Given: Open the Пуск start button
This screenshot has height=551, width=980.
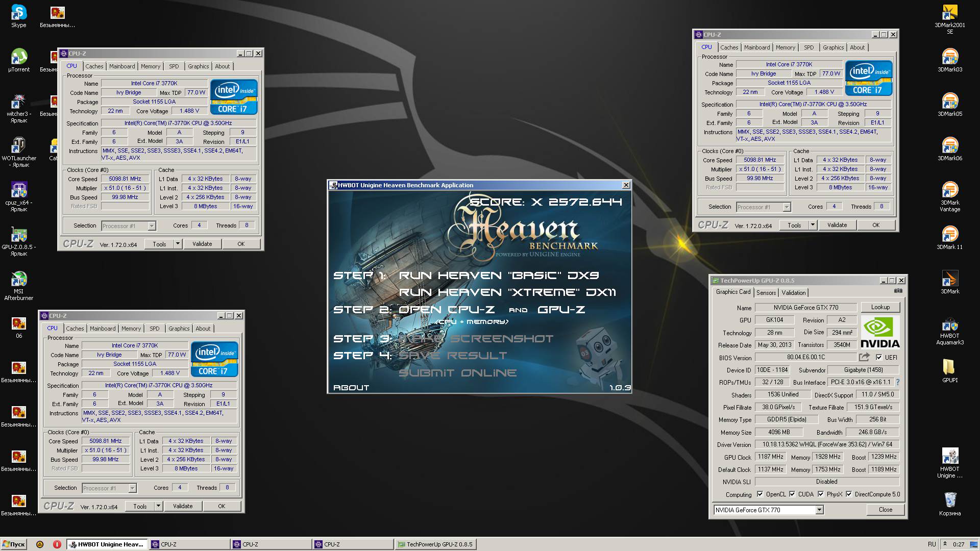Looking at the screenshot, I should pyautogui.click(x=14, y=544).
